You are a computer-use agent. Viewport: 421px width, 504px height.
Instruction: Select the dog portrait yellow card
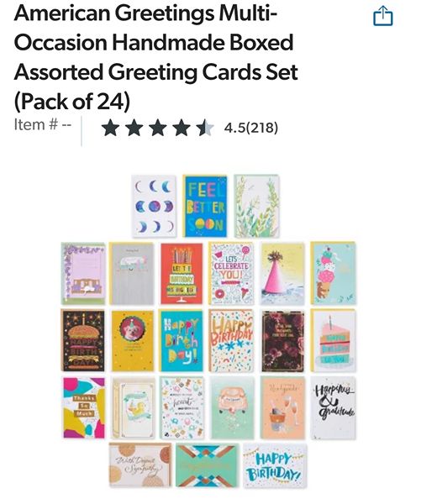point(133,341)
